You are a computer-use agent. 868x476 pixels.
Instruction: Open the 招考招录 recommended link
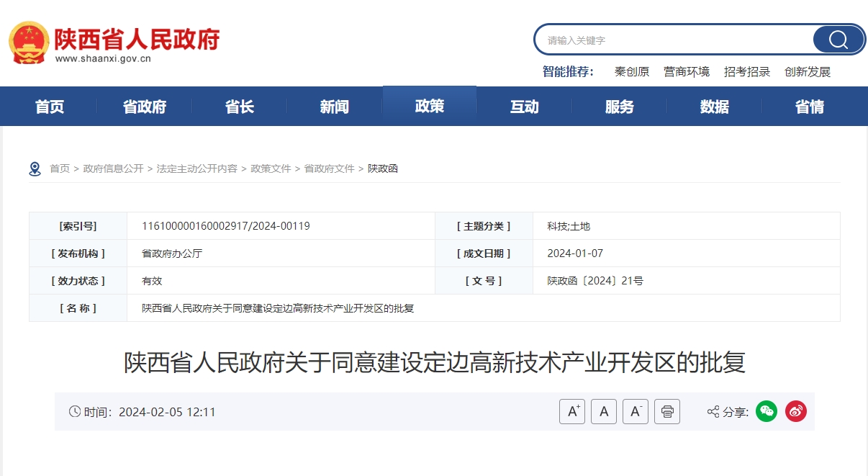pos(746,71)
